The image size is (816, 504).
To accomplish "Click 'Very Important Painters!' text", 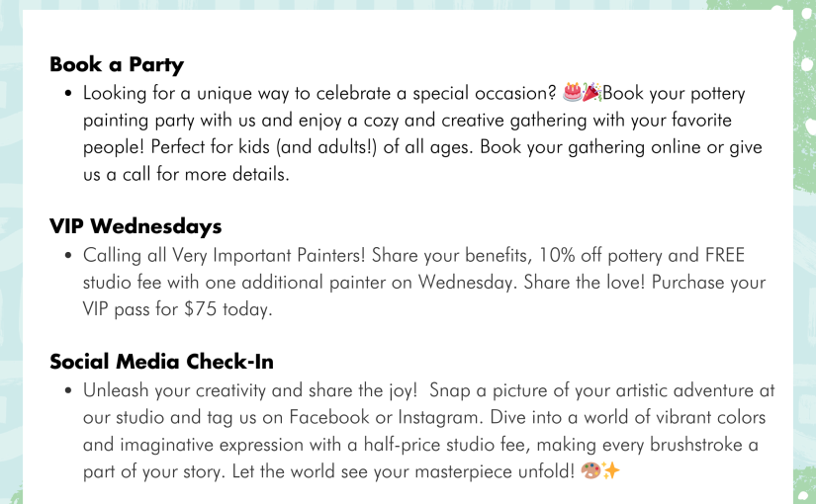I will pos(268,255).
